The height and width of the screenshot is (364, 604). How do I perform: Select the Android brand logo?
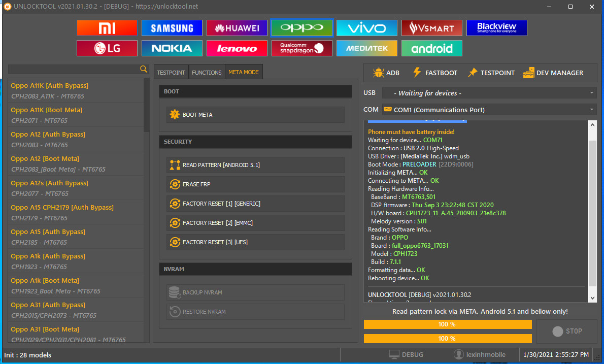(432, 48)
